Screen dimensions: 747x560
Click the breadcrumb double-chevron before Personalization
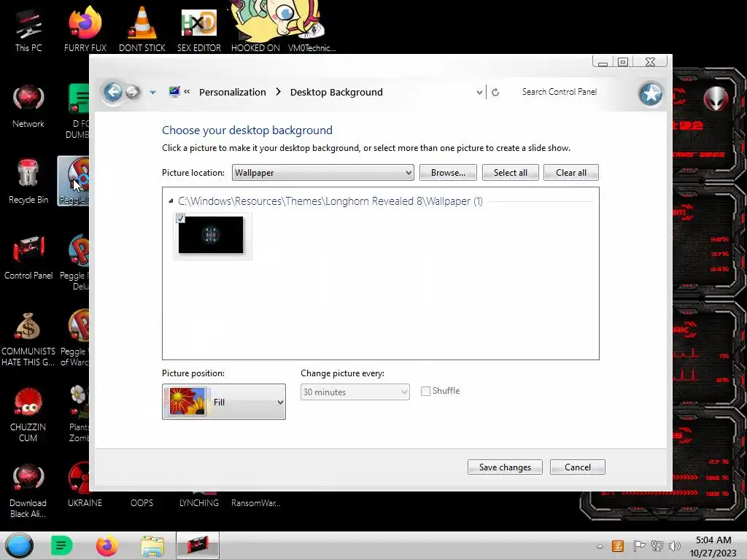coord(187,91)
